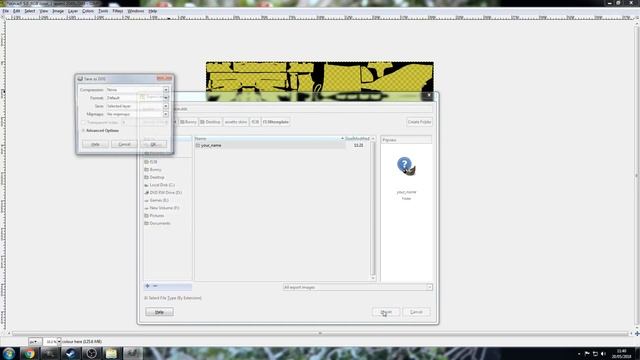Screen dimensions: 640x360
Task: Click the Create Folder button
Action: [419, 122]
